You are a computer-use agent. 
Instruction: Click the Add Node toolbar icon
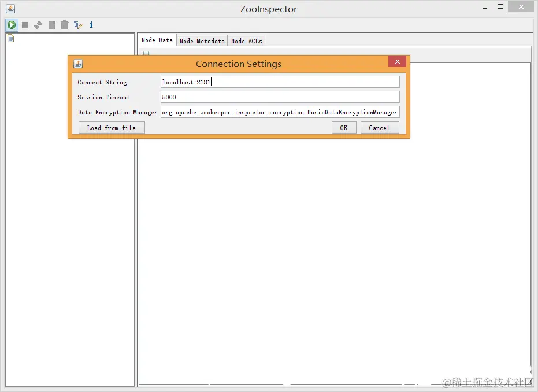(52, 25)
